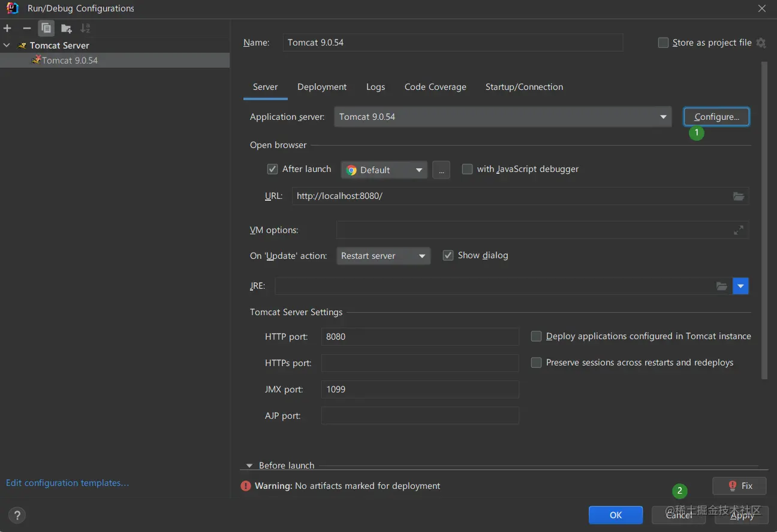Expand the VM options field
Screen dimensions: 777x532
click(739, 229)
